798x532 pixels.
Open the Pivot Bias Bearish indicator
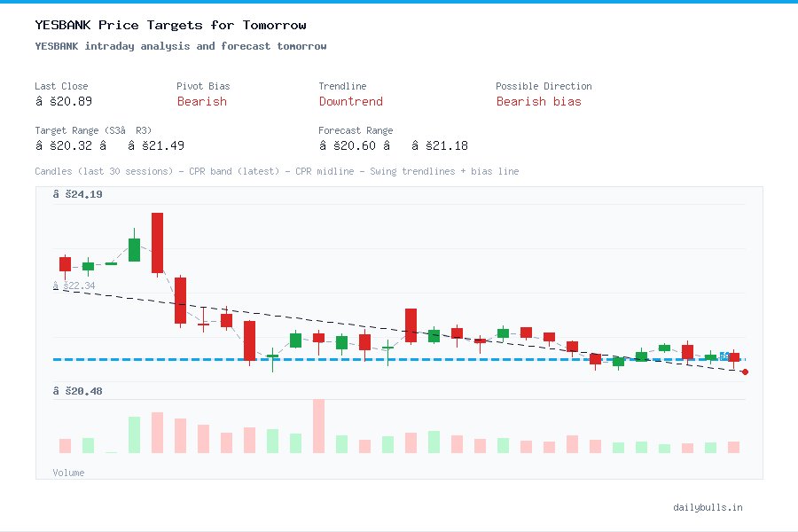pos(201,102)
